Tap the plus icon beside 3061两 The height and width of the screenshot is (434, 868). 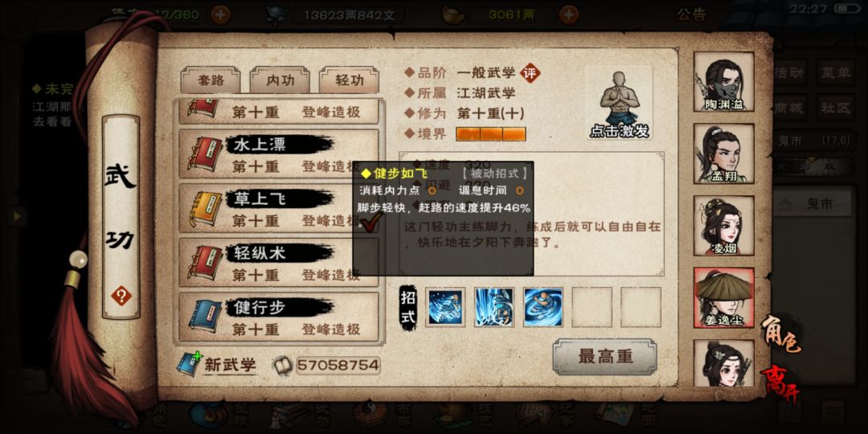tap(569, 14)
